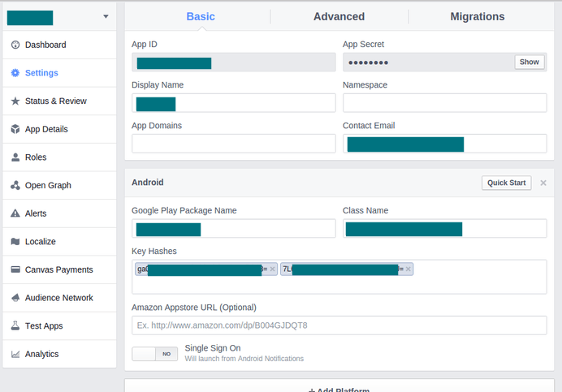Screen dimensions: 562x392
Task: Click the Dashboard icon in sidebar
Action: [x=15, y=45]
